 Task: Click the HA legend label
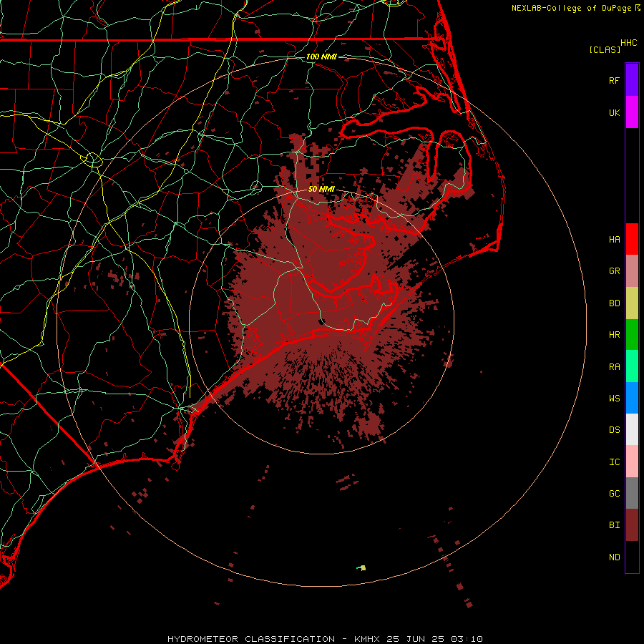coord(614,240)
